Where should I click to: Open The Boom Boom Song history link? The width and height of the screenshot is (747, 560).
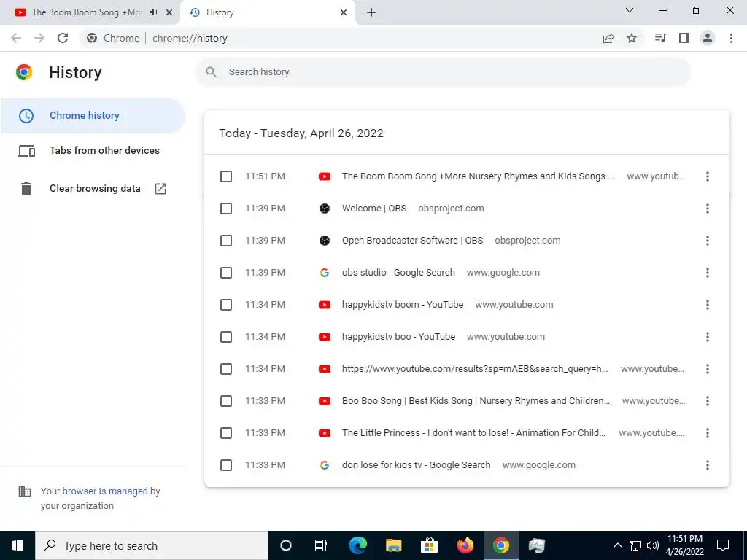[478, 176]
